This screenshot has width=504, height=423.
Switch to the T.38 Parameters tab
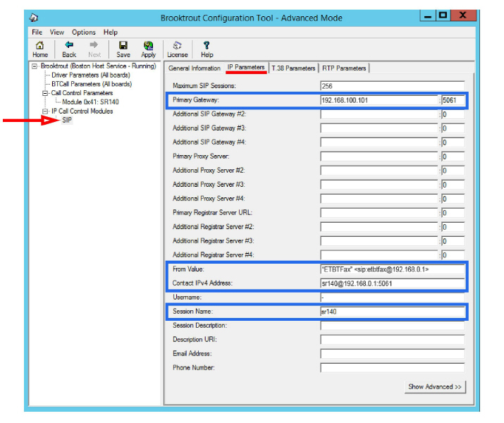[293, 68]
